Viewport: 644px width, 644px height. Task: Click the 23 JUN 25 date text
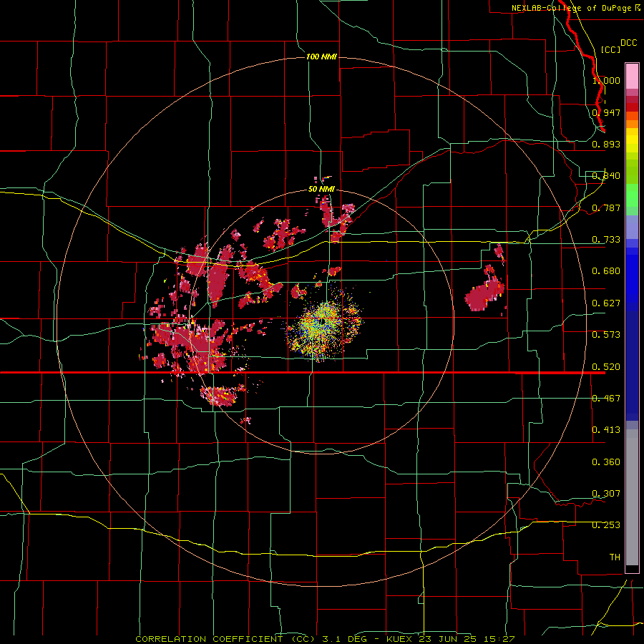[x=448, y=639]
